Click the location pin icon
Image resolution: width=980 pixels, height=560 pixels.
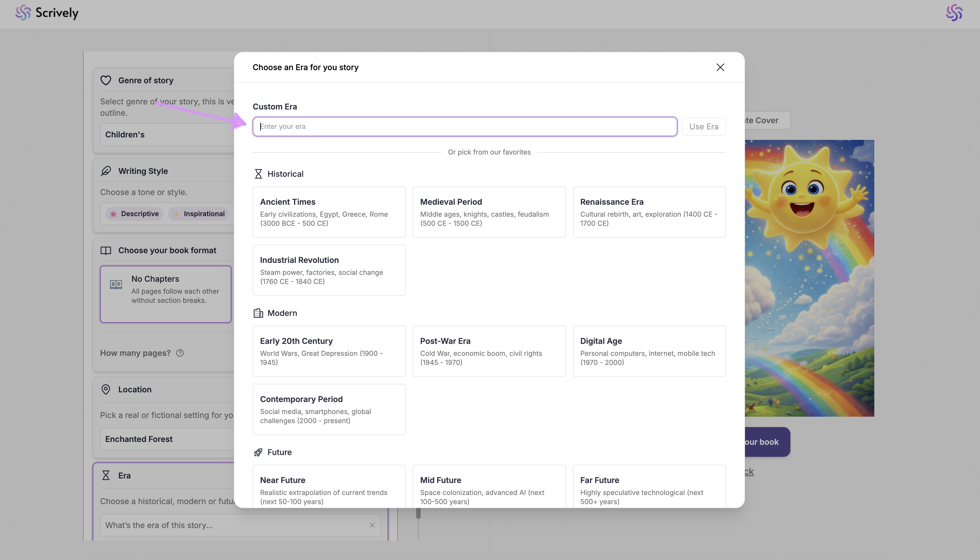[x=106, y=389]
